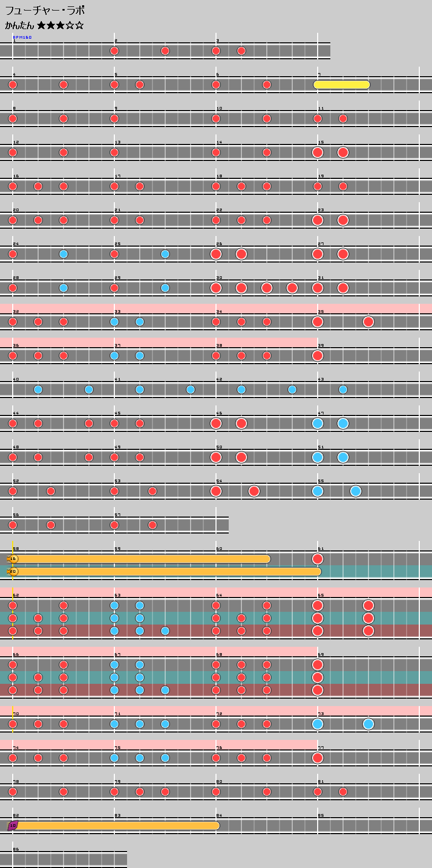Viewport: 432px width, 868px height.
Task: Click the orange roll head labeled 20
Action: (13, 572)
